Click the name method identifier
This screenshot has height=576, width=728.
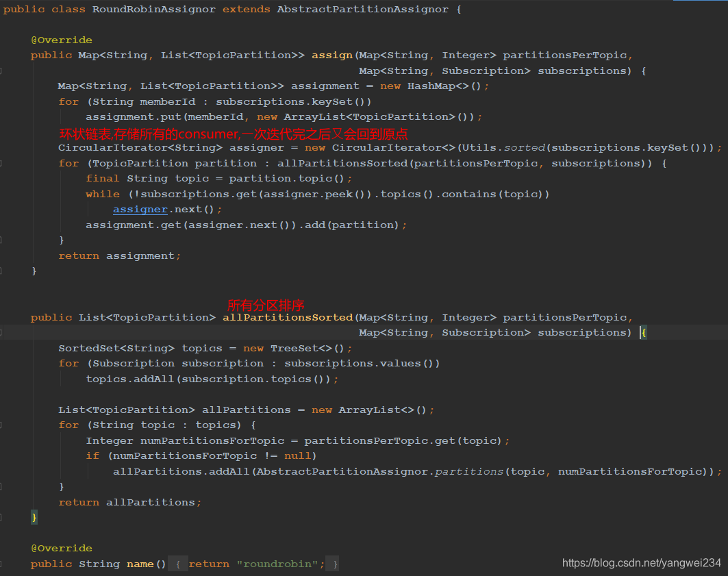click(x=140, y=564)
